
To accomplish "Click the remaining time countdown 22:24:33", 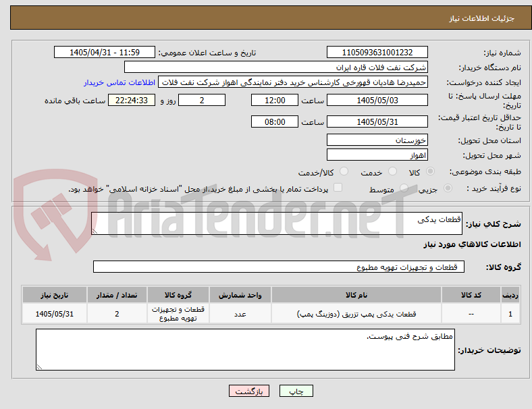I will [x=132, y=100].
